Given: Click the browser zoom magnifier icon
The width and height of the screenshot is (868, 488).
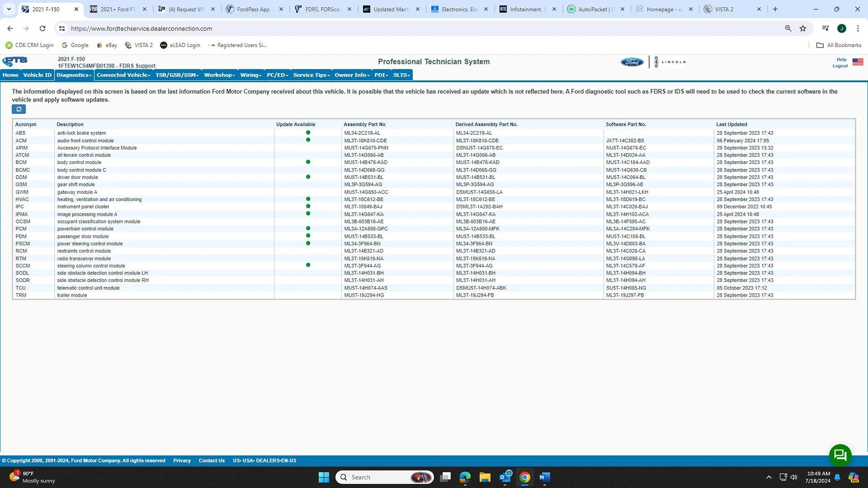Looking at the screenshot, I should pos(788,28).
